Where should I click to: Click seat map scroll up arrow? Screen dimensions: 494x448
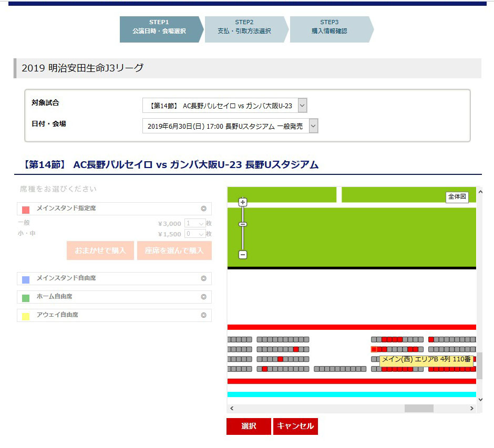tap(480, 192)
